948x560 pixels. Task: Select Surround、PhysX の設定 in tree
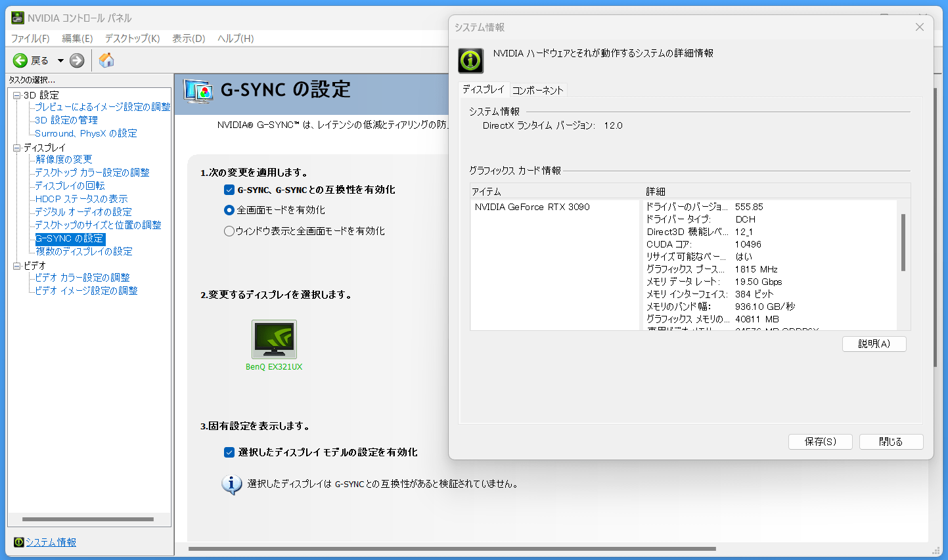pyautogui.click(x=86, y=133)
